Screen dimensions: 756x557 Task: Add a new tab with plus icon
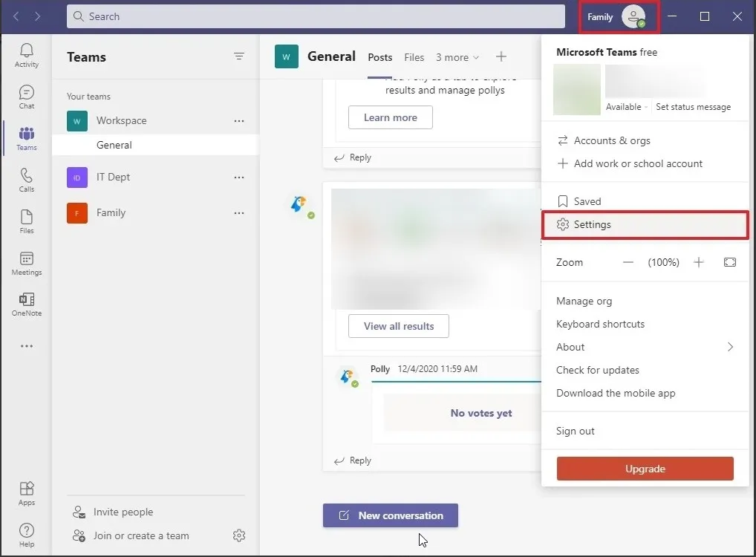coord(501,57)
